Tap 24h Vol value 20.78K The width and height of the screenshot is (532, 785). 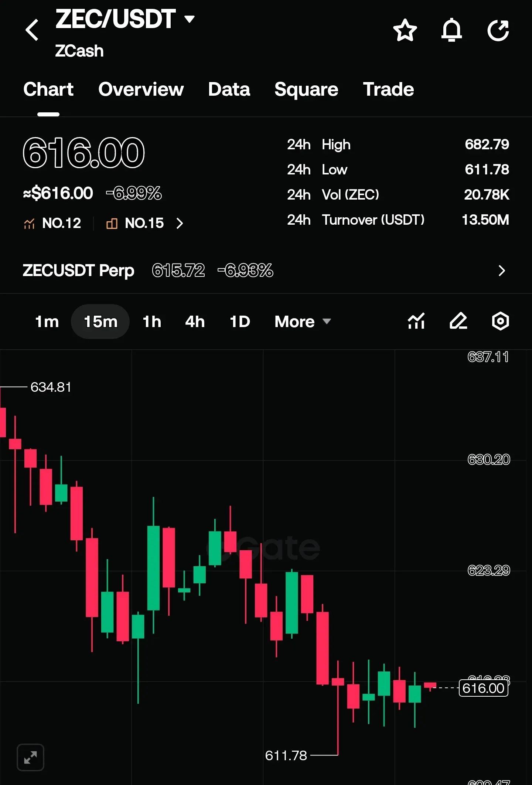[487, 195]
